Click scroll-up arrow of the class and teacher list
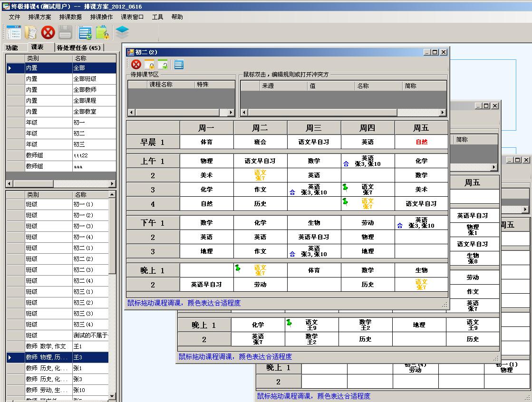 tap(112, 194)
